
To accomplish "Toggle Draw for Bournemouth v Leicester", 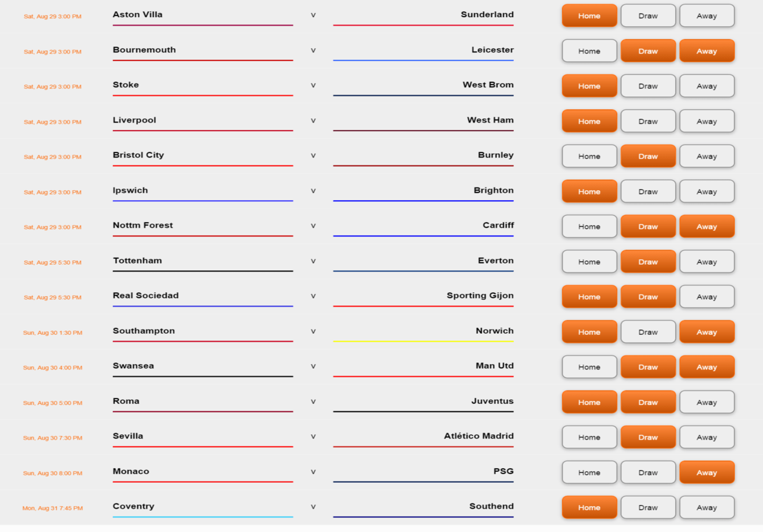I will point(648,51).
